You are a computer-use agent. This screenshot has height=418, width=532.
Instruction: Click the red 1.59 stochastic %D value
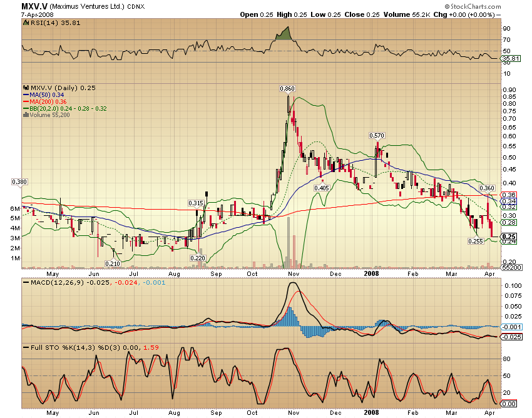click(x=151, y=347)
